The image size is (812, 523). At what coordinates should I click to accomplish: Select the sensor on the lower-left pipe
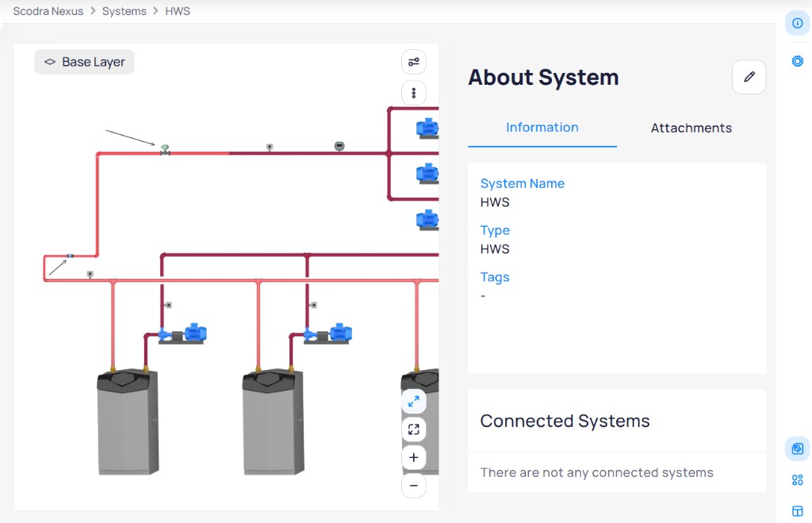click(x=90, y=275)
